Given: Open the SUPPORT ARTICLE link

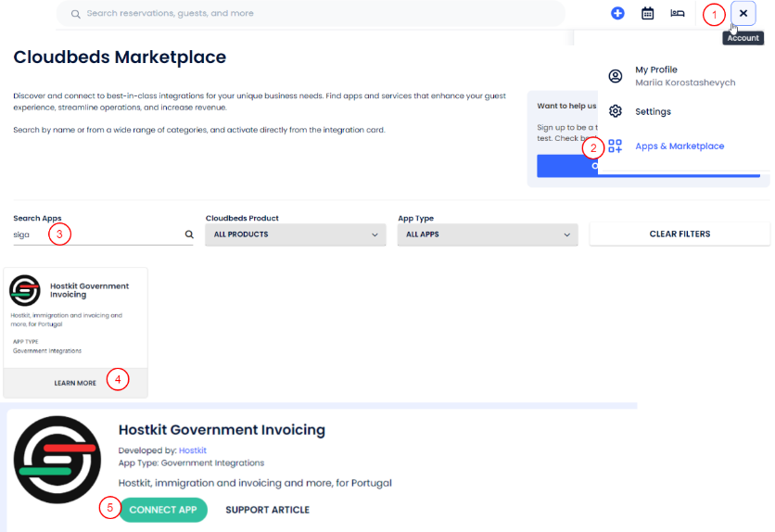Looking at the screenshot, I should click(x=267, y=510).
